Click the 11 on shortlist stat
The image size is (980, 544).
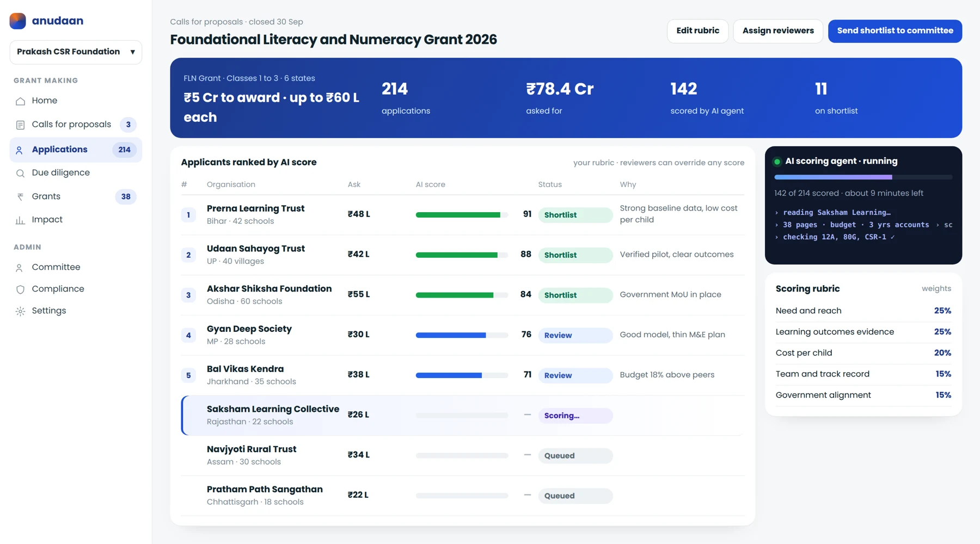point(836,98)
